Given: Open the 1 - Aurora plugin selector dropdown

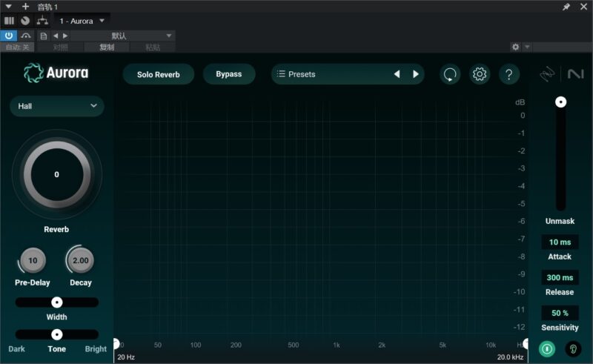Looking at the screenshot, I should coord(82,21).
